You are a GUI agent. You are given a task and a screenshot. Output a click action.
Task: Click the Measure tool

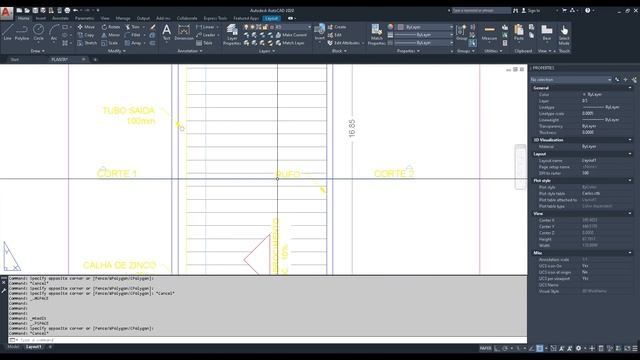tap(489, 33)
